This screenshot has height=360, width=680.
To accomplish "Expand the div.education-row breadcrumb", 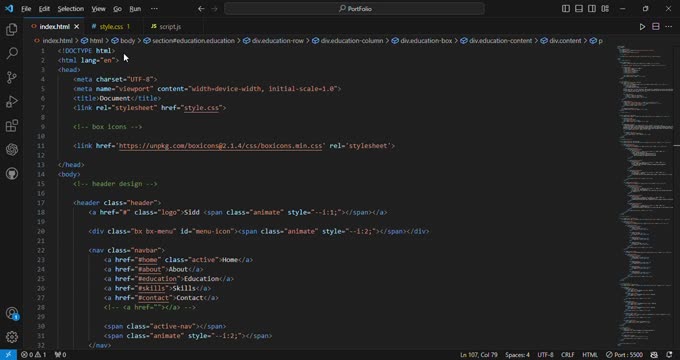I will tap(274, 41).
